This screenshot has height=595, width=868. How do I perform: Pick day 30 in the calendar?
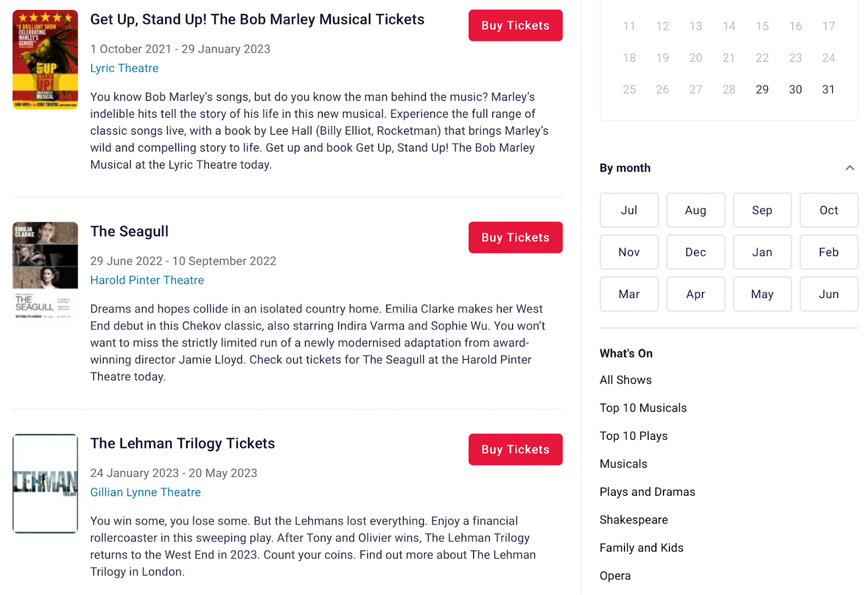click(x=795, y=89)
